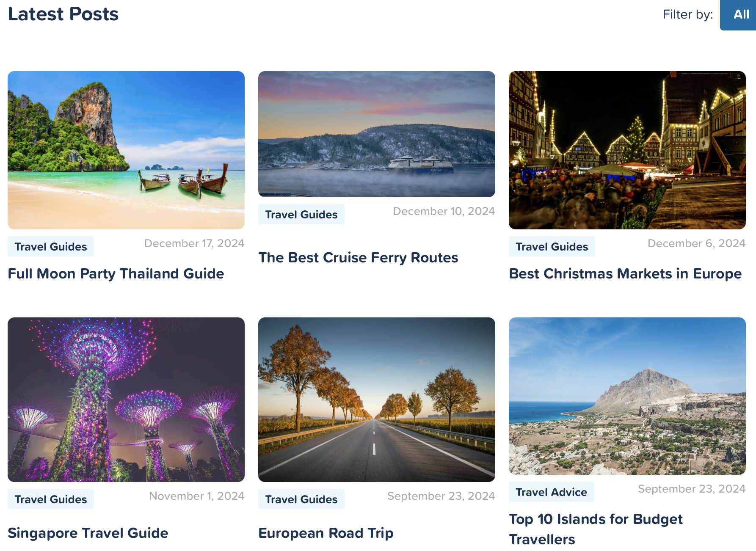Screen dimensions: 756x551
Task: Click Travel Guides tag under Thailand post
Action: tap(51, 247)
